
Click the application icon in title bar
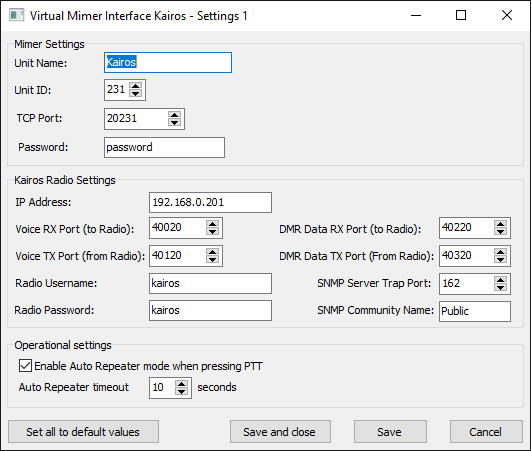[x=16, y=16]
